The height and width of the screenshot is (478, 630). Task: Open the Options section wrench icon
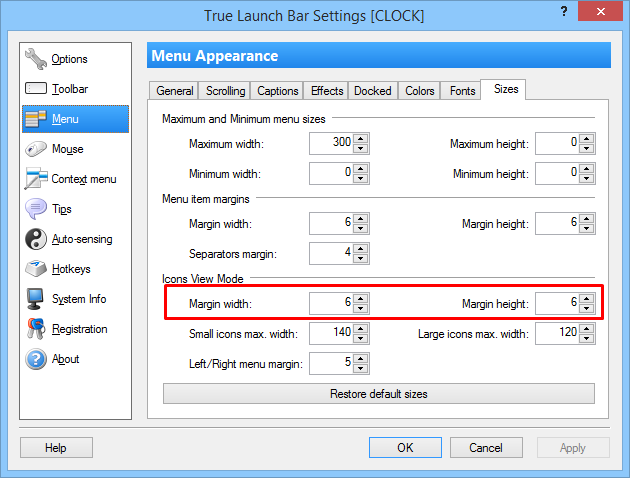click(x=36, y=59)
